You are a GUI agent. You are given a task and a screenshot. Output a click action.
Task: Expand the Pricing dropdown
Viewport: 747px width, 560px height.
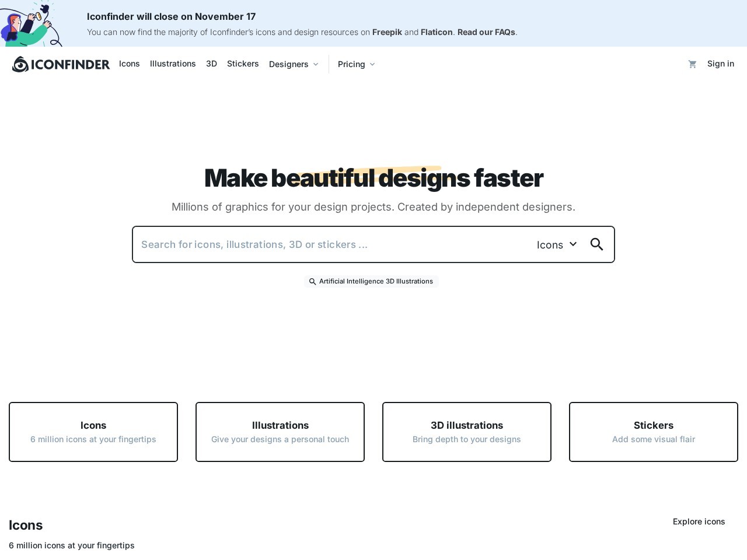pyautogui.click(x=356, y=64)
